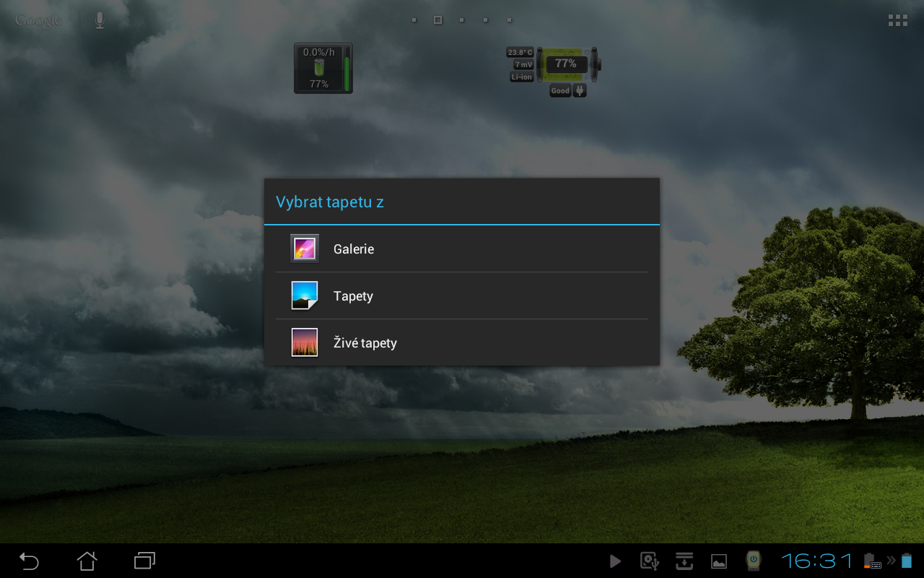Open the all apps grid

[897, 20]
